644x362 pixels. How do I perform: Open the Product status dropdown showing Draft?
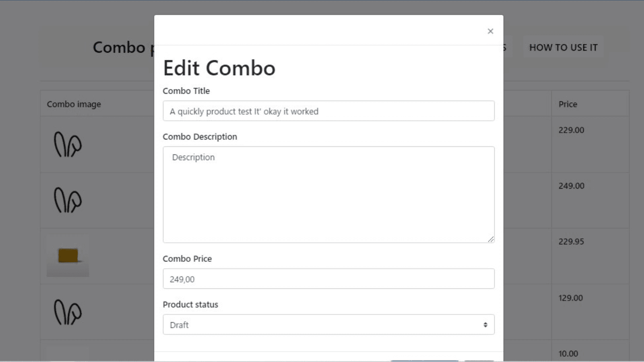pos(328,325)
